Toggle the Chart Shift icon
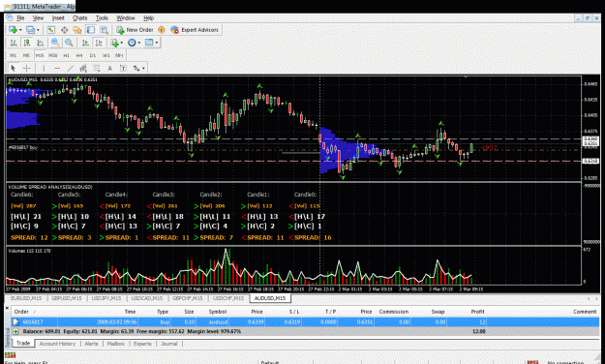The width and height of the screenshot is (605, 364). click(x=99, y=43)
